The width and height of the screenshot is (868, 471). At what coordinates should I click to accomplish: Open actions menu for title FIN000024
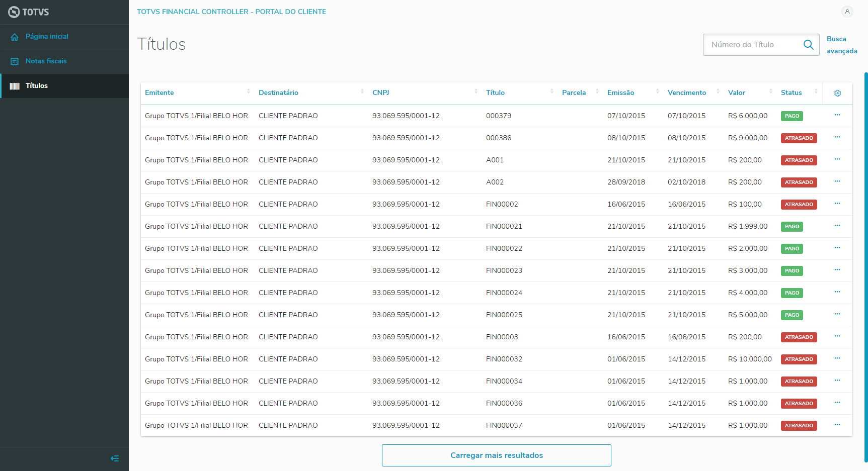tap(837, 292)
